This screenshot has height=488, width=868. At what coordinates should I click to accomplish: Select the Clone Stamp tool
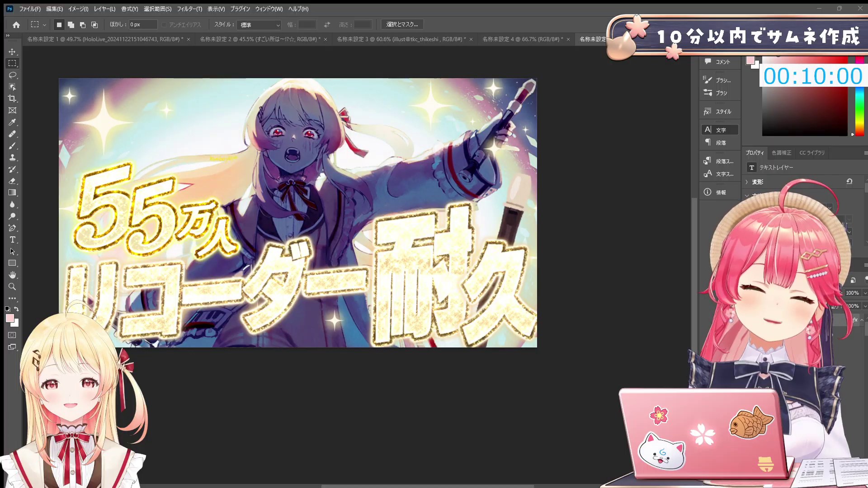[12, 157]
